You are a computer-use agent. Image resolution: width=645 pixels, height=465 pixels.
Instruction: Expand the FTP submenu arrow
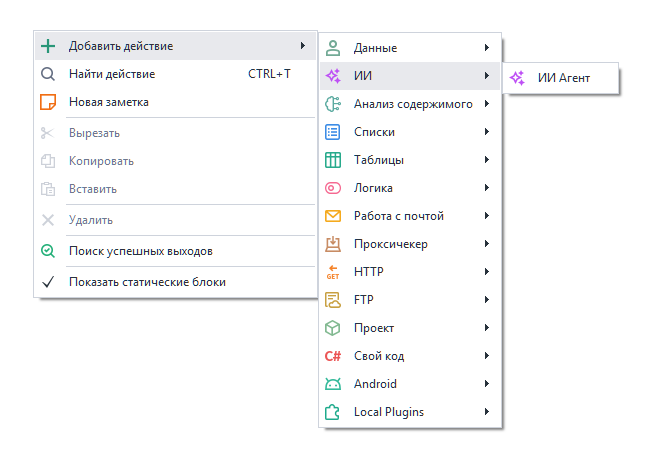tap(487, 300)
